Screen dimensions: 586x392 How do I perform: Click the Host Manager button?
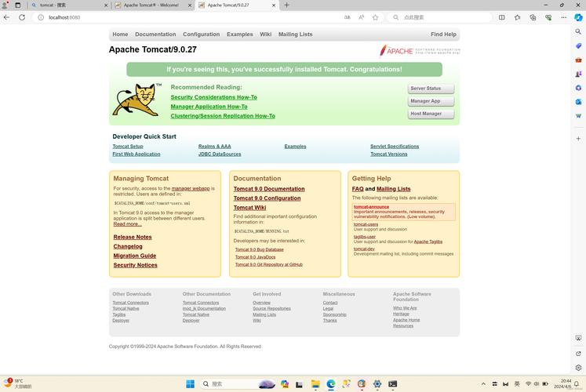(x=431, y=114)
